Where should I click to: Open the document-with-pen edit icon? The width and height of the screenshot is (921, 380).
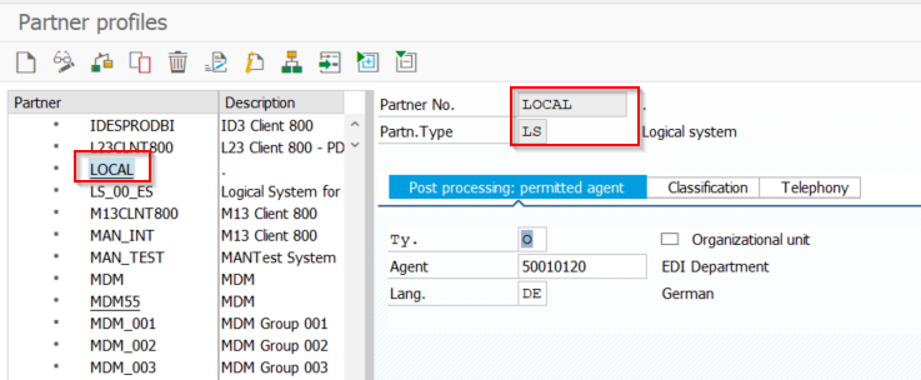pos(216,62)
